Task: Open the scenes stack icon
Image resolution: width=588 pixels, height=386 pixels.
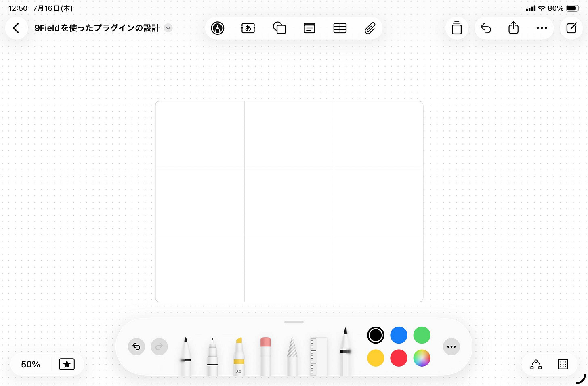Action: 457,28
